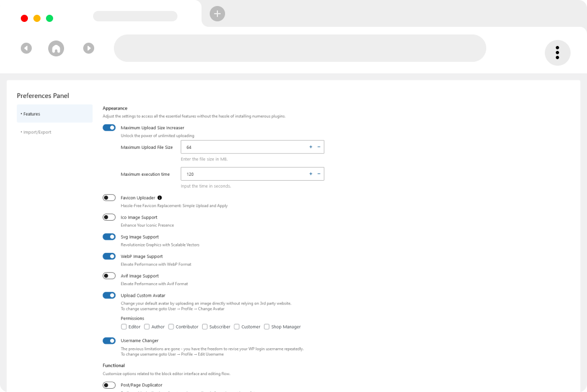Increase Maximum Upload File Size with plus

point(310,147)
